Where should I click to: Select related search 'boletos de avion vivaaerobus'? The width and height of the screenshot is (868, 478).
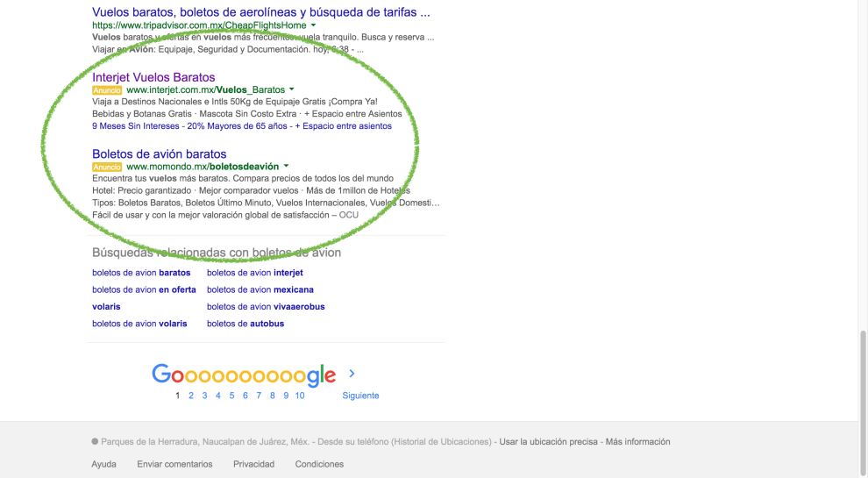pyautogui.click(x=266, y=306)
